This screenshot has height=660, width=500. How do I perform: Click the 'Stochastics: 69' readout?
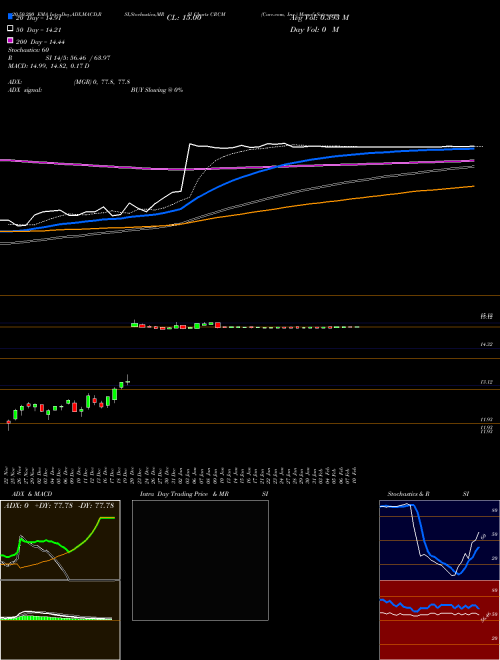(28, 50)
